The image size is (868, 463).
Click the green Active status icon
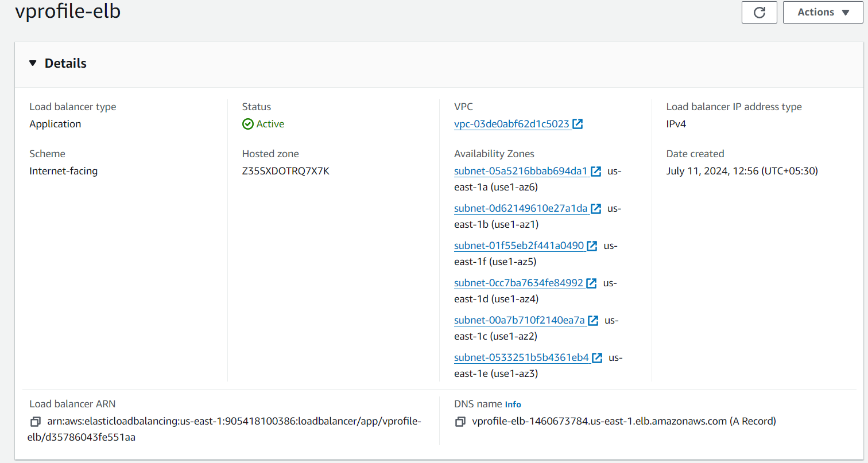tap(247, 124)
